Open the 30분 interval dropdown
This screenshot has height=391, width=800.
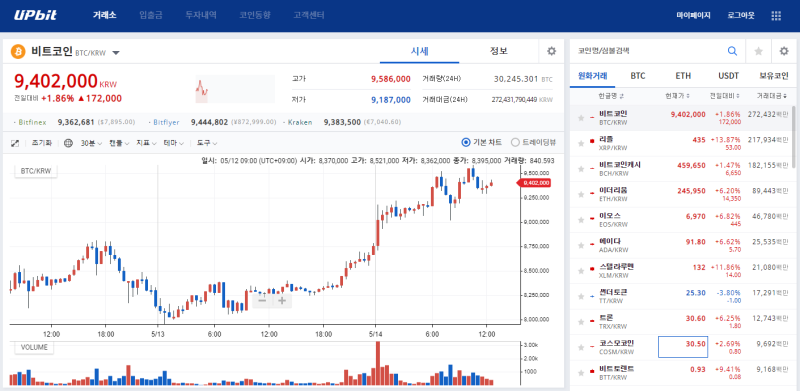click(x=91, y=143)
